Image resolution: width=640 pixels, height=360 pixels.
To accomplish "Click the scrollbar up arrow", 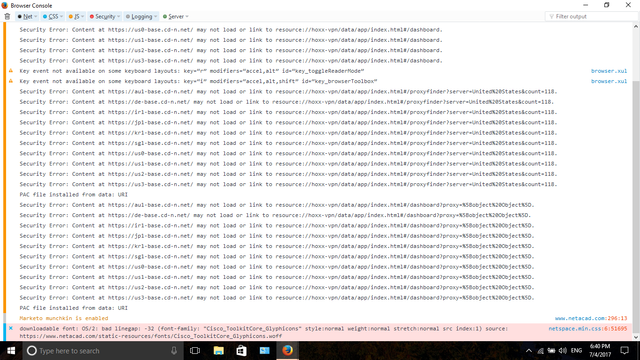I will 636,27.
